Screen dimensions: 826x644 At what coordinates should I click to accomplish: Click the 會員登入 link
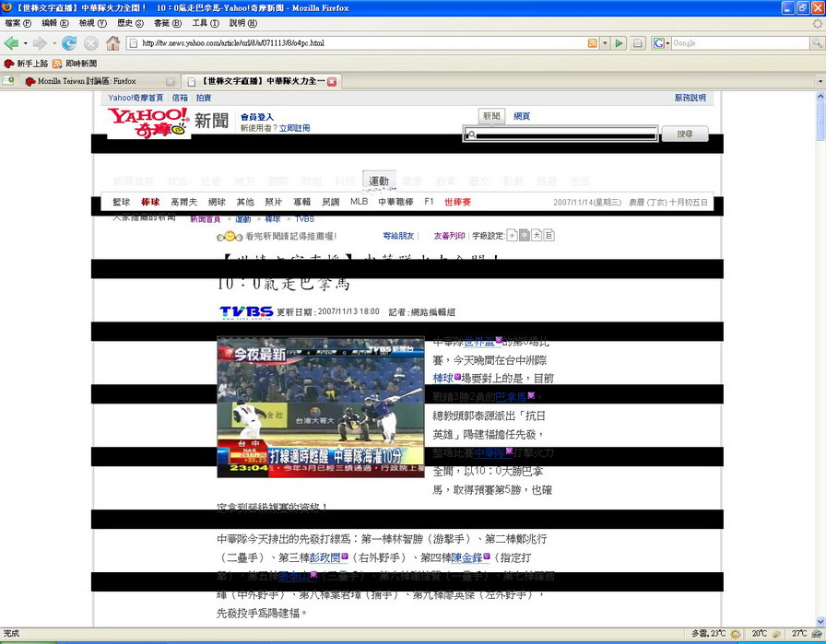pos(257,117)
